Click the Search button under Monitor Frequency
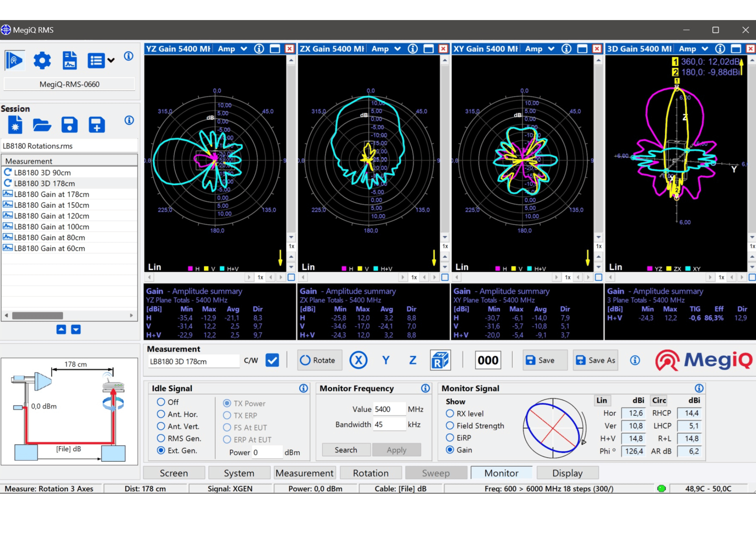Viewport: 756px width, 536px height. 346,450
